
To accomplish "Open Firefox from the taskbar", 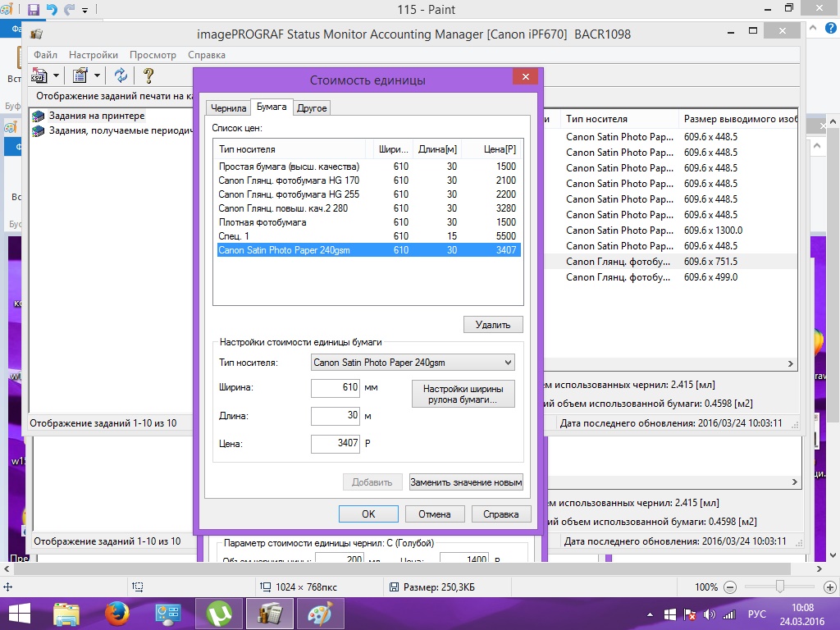I will click(117, 614).
